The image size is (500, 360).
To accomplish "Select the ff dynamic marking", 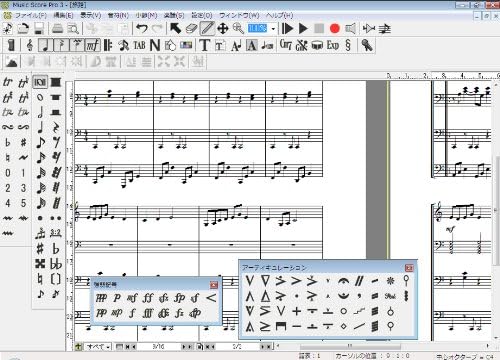I will 147,298.
